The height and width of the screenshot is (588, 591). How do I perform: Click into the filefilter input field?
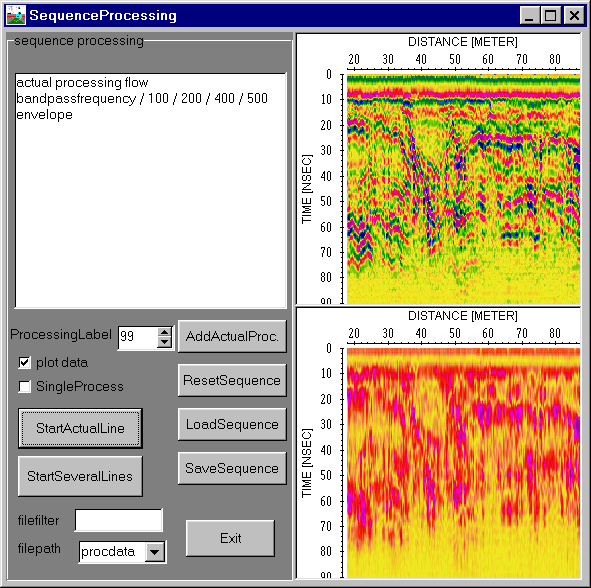tap(119, 520)
